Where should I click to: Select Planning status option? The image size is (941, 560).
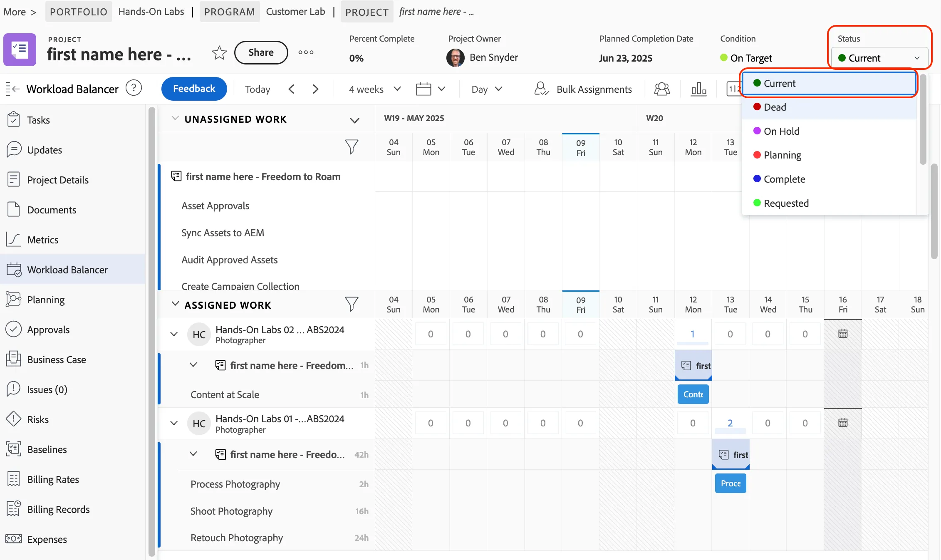tap(829, 155)
